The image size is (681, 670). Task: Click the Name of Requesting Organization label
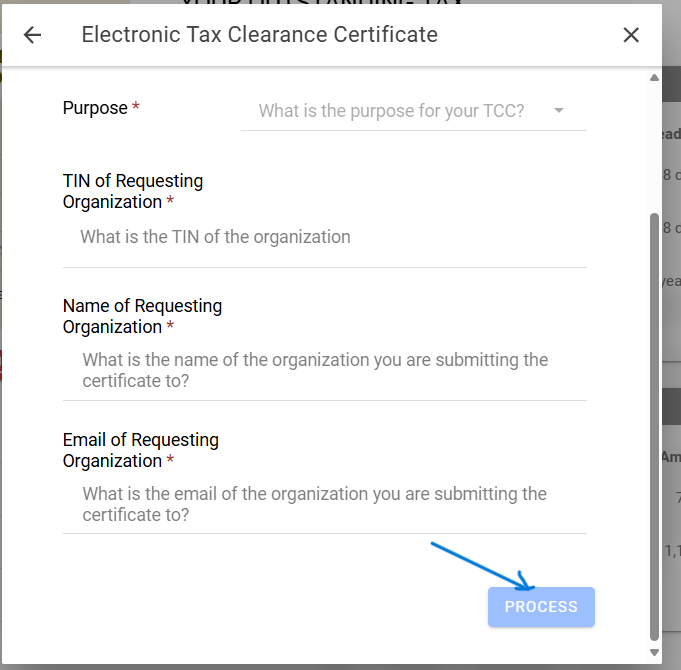[x=142, y=316]
